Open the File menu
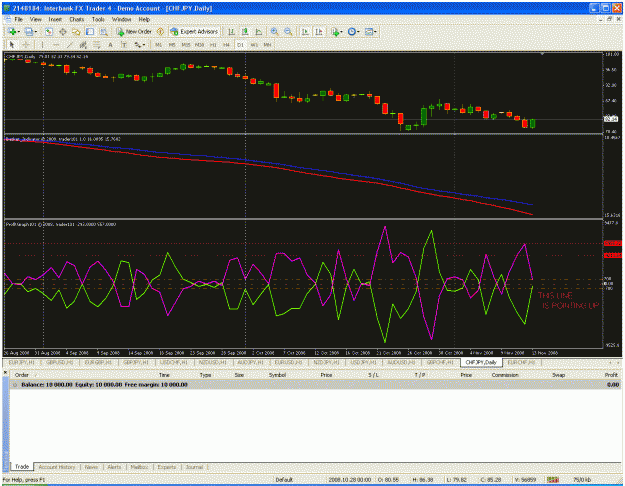625x486 pixels. pos(18,19)
